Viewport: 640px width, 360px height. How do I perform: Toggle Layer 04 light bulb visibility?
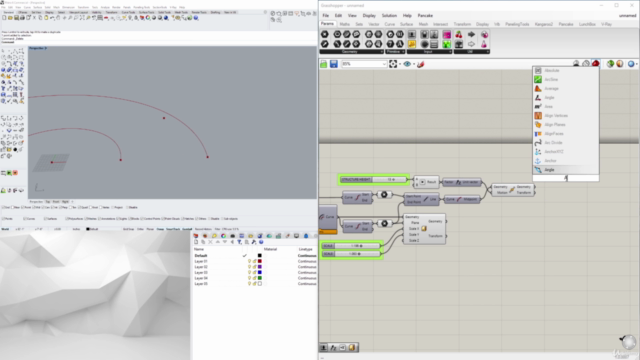tap(249, 278)
